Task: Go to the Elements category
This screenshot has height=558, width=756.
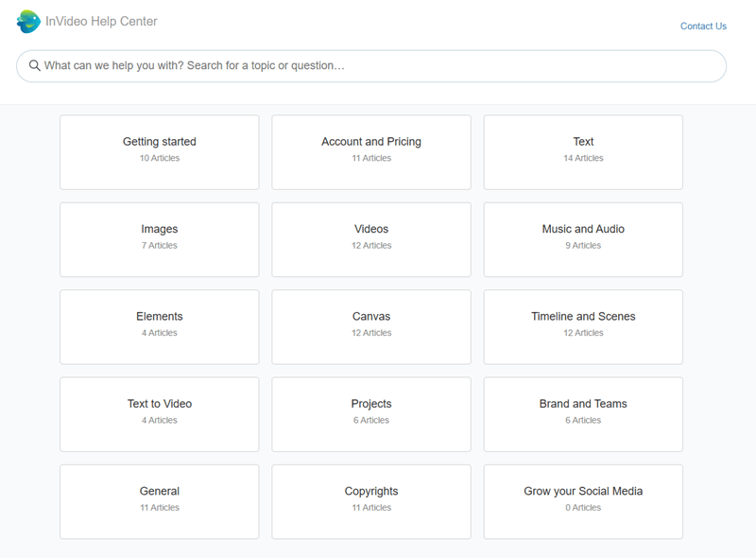Action: pos(160,327)
